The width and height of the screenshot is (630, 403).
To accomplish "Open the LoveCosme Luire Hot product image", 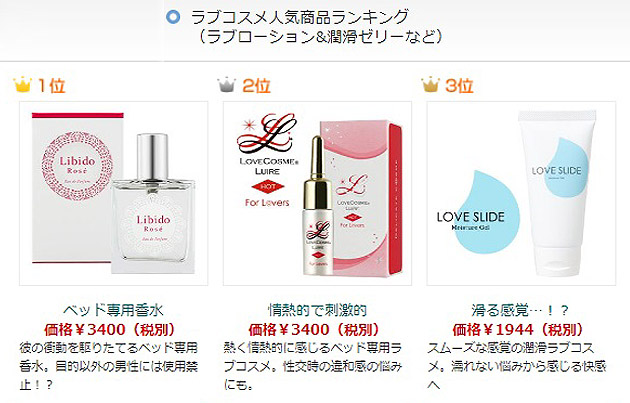I will [317, 193].
